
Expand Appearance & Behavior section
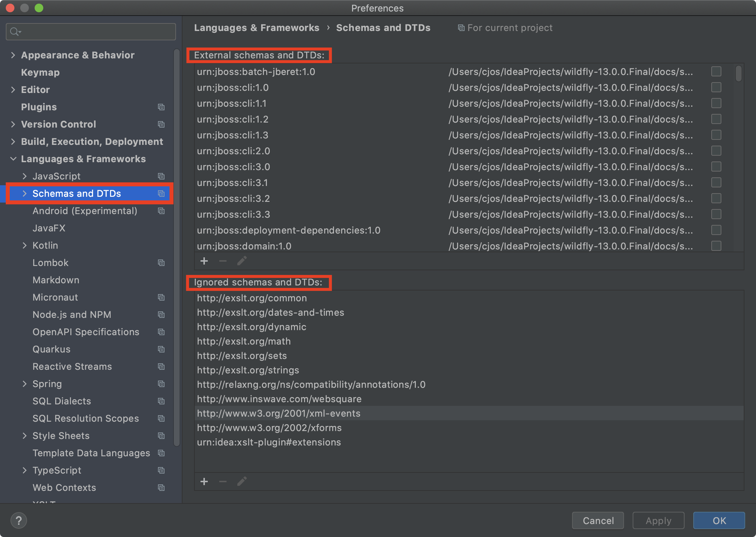click(x=13, y=55)
